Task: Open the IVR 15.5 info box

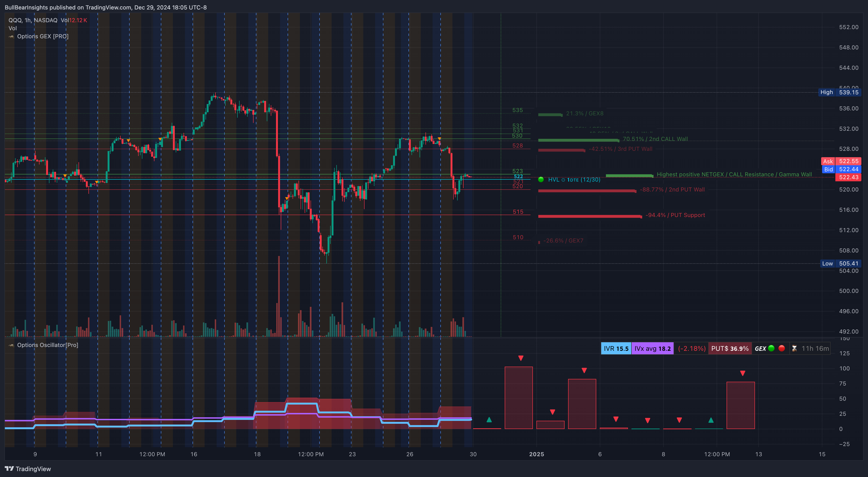Action: pyautogui.click(x=616, y=349)
